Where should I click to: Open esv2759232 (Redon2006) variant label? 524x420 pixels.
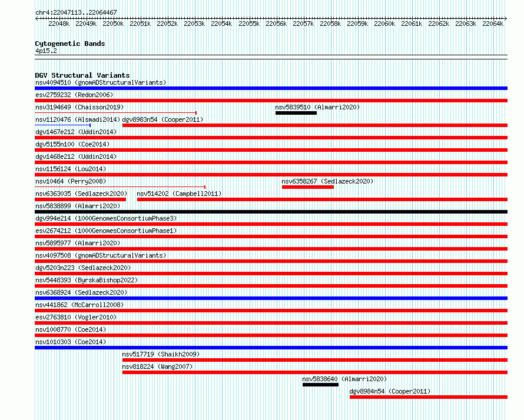pyautogui.click(x=74, y=95)
